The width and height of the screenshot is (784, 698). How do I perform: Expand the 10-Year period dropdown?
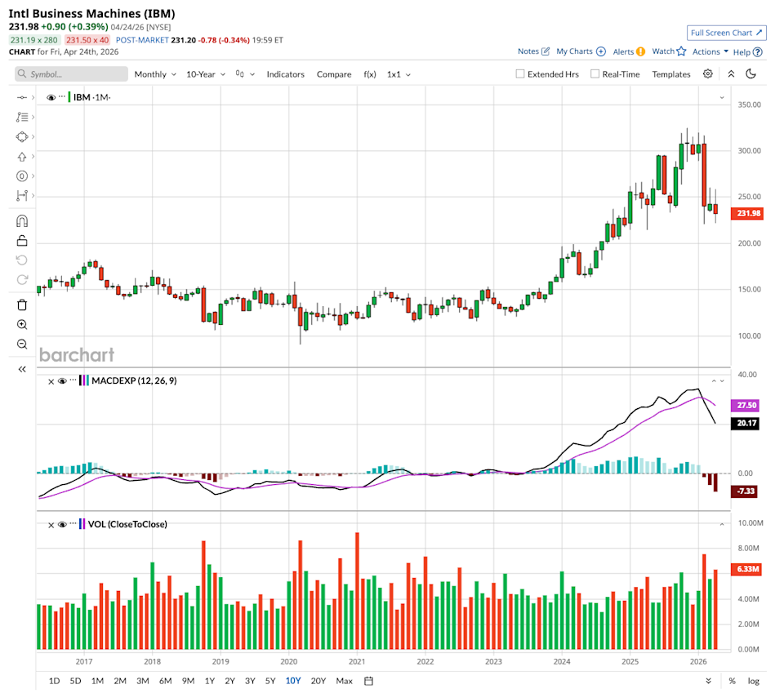pyautogui.click(x=205, y=74)
